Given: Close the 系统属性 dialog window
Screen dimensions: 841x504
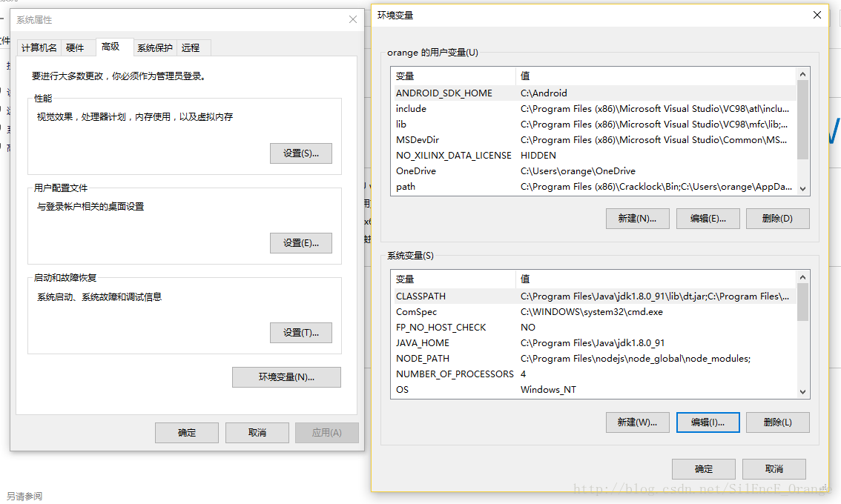Looking at the screenshot, I should (x=353, y=20).
